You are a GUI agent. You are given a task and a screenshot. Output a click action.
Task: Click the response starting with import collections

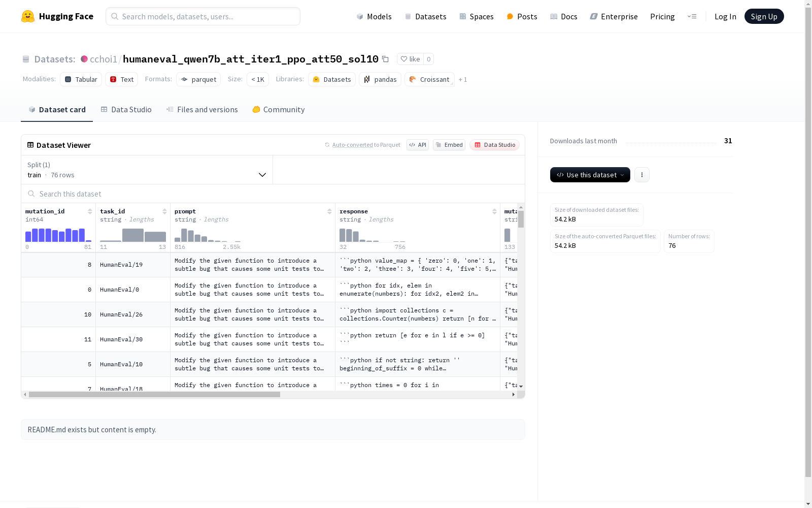tap(418, 314)
